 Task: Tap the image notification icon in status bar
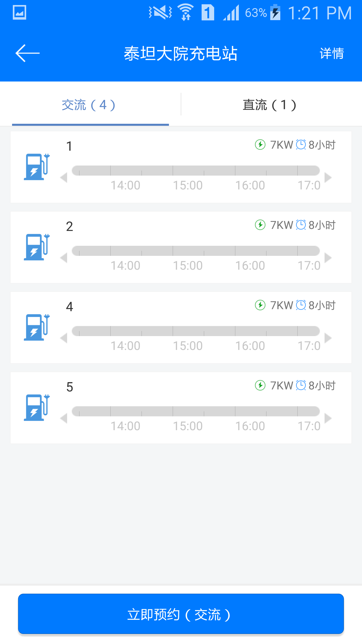pyautogui.click(x=19, y=12)
